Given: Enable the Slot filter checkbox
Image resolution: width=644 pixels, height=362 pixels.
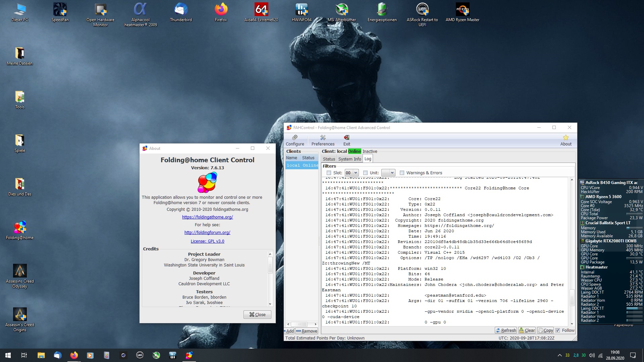Looking at the screenshot, I should tap(329, 173).
